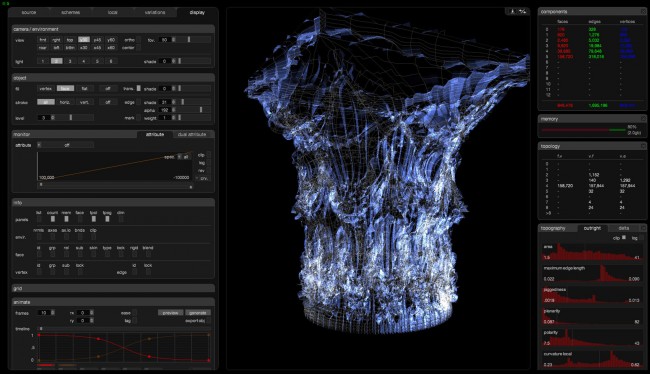The width and height of the screenshot is (650, 374).
Task: Click the fov slider track
Action: 193,40
